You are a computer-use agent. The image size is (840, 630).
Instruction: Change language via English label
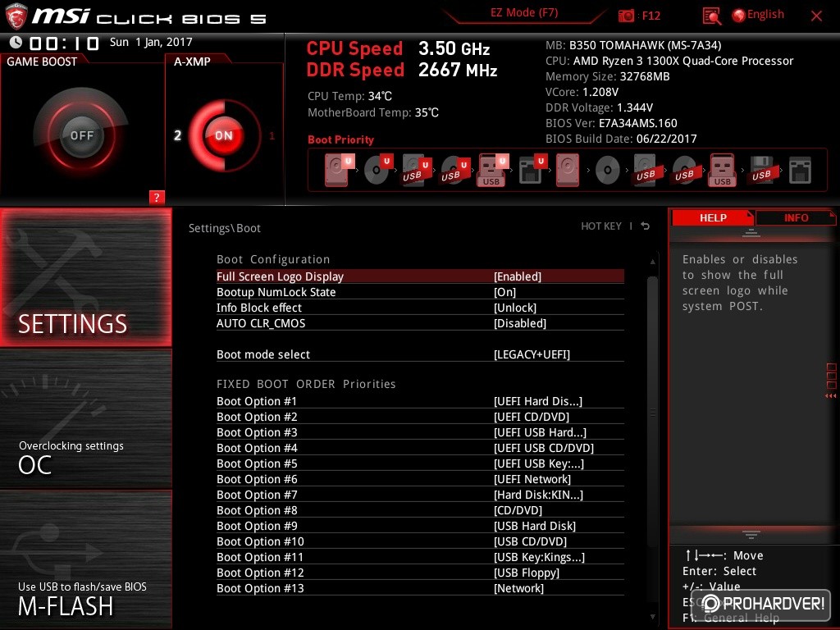[765, 15]
